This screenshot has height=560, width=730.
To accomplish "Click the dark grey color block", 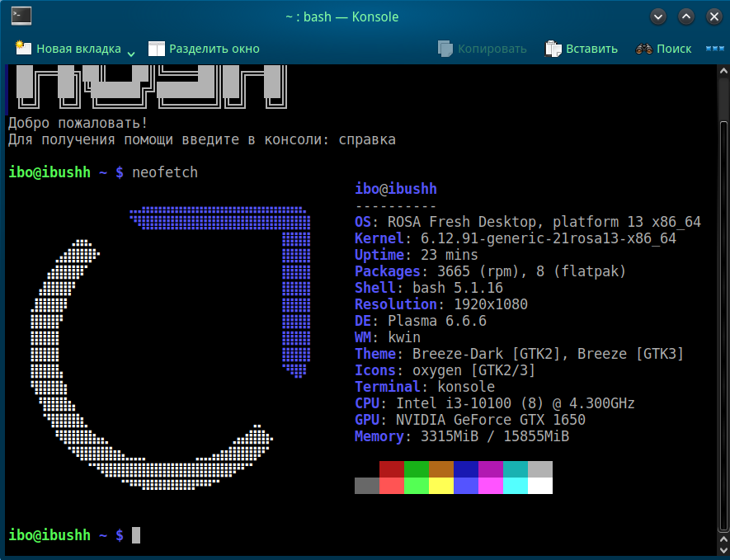I will click(x=367, y=486).
